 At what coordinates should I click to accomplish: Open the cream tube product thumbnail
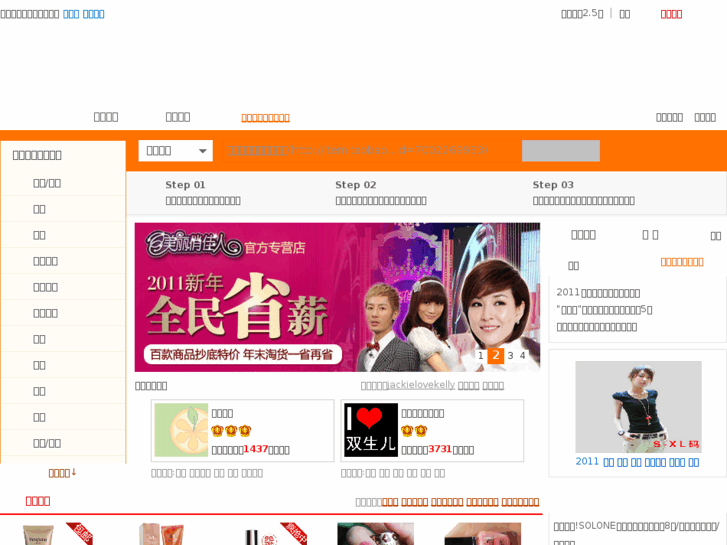(x=38, y=534)
